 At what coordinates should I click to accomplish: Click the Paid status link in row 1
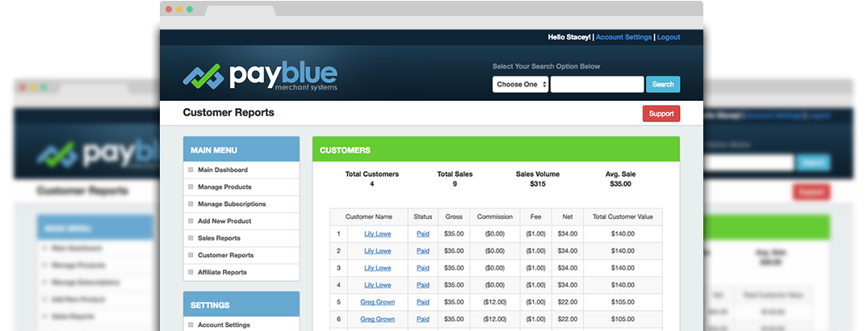(x=423, y=234)
